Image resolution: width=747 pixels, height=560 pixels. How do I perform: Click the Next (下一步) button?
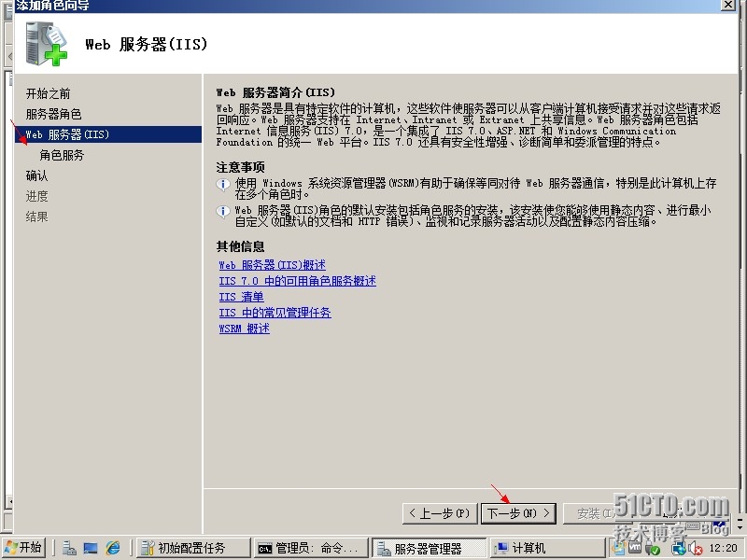coord(518,513)
